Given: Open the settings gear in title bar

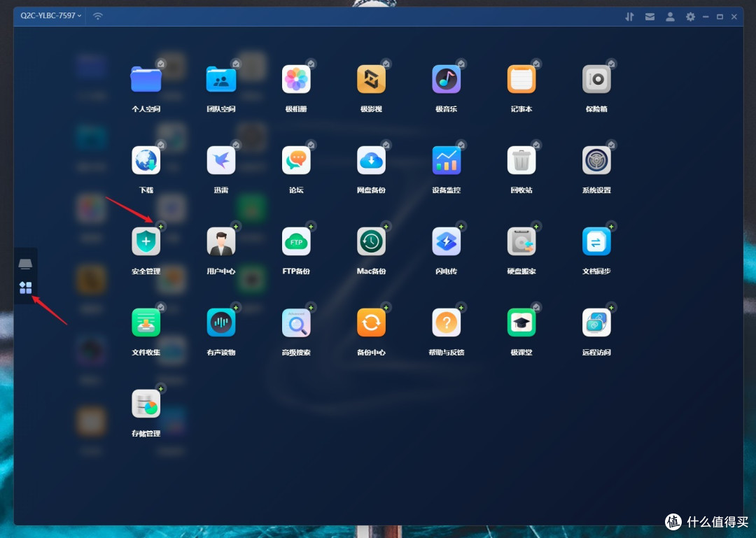Looking at the screenshot, I should point(690,17).
